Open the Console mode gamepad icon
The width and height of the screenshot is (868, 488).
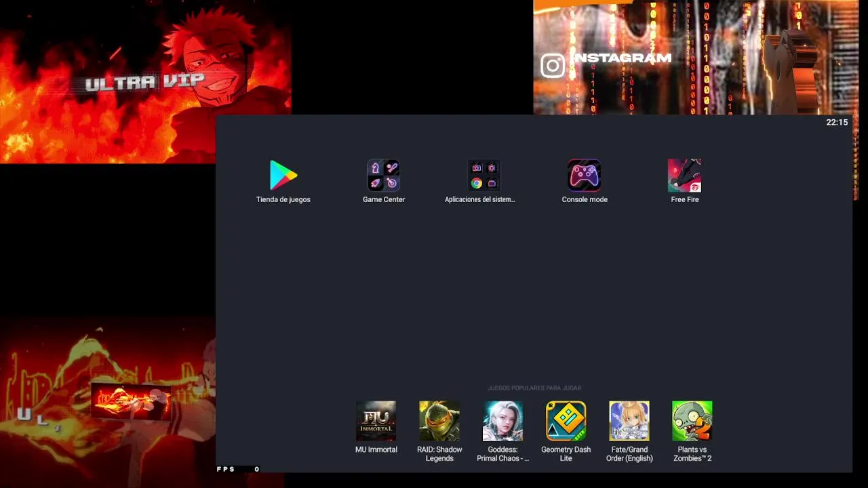click(585, 176)
